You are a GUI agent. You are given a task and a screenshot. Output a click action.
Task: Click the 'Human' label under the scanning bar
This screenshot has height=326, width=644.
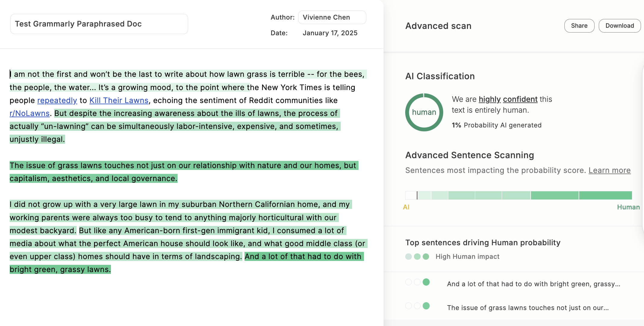(628, 207)
